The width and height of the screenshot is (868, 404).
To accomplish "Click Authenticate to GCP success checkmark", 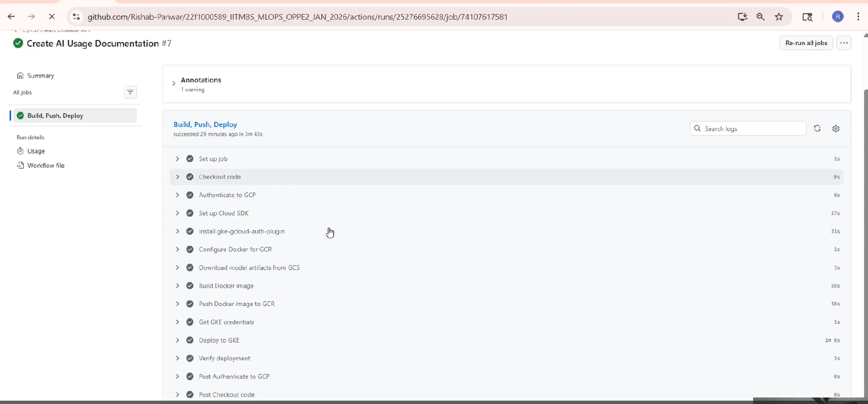I will (x=190, y=195).
